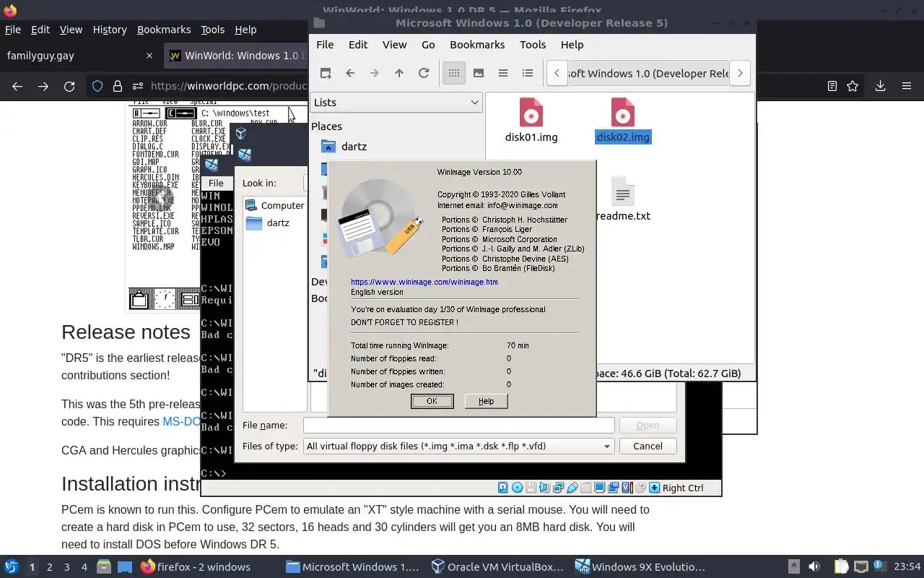924x578 pixels.
Task: Click Help in WinImage about dialog
Action: (x=486, y=401)
